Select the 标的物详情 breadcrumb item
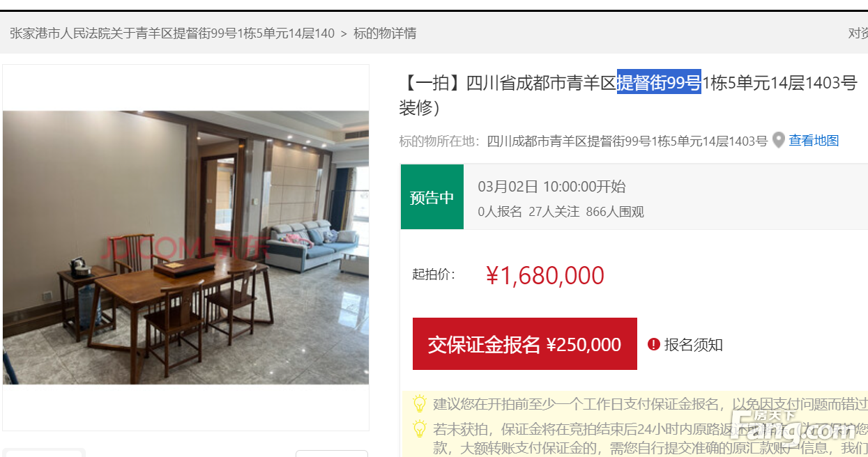This screenshot has height=457, width=868. click(x=385, y=33)
